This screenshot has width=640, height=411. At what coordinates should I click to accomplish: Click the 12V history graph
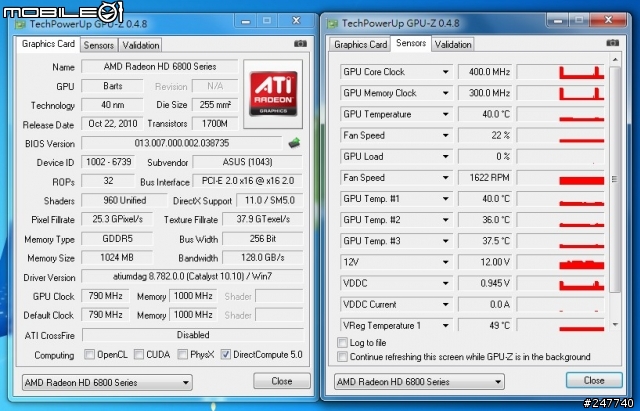click(x=560, y=262)
